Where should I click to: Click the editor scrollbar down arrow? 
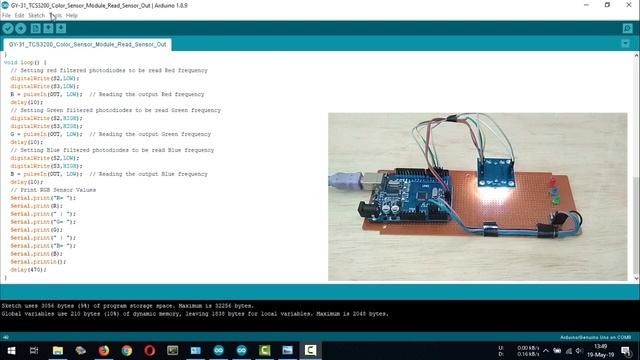pos(636,279)
